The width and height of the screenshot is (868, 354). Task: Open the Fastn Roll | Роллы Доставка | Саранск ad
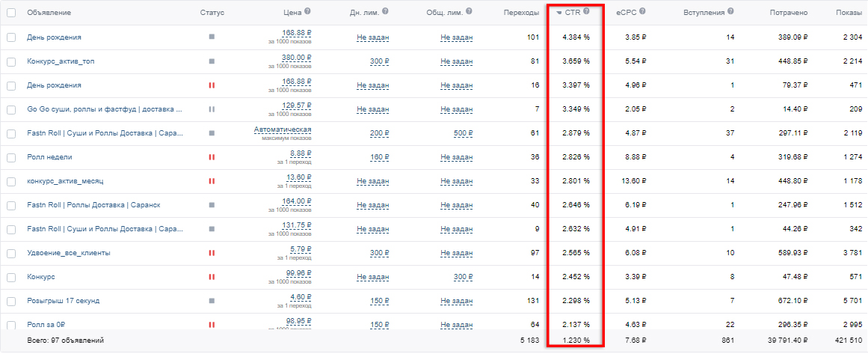93,205
